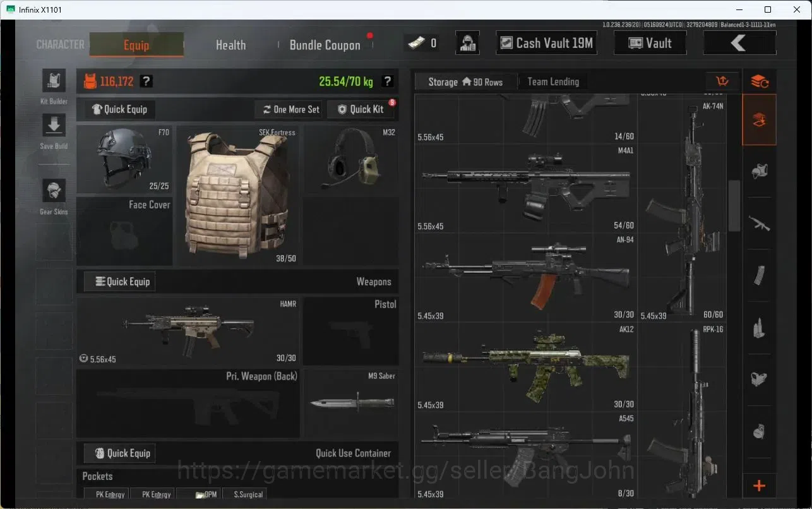Select the A545 rifle in storage
The image size is (812, 509).
coord(526,456)
